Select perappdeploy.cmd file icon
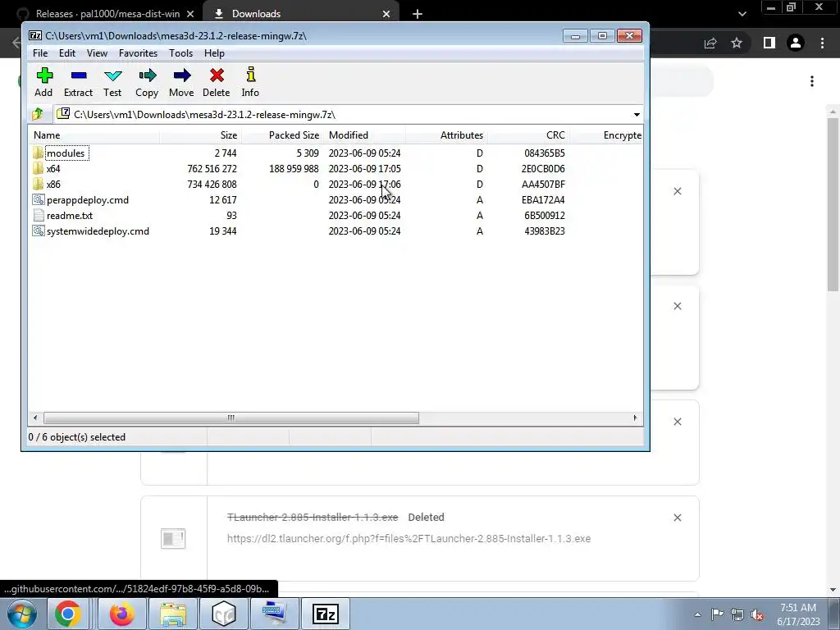840x630 pixels. [38, 200]
